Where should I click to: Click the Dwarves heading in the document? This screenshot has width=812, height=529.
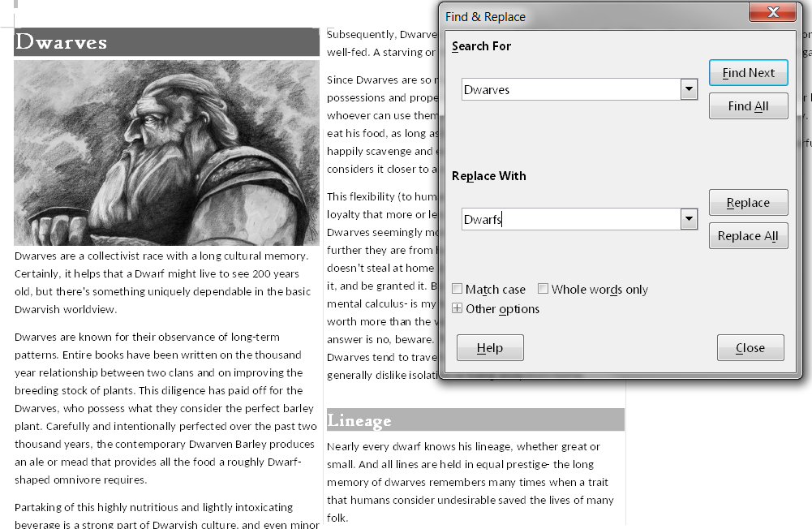click(x=62, y=42)
